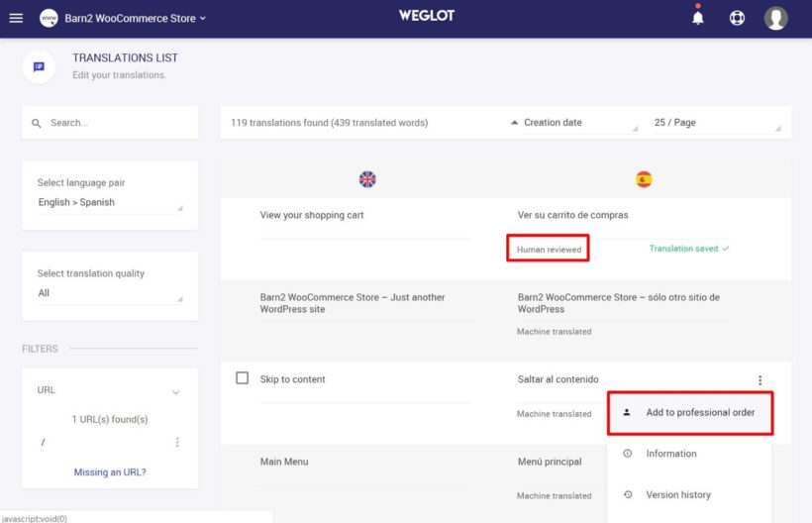
Task: Change the 25 / Page results dropdown
Action: click(717, 123)
